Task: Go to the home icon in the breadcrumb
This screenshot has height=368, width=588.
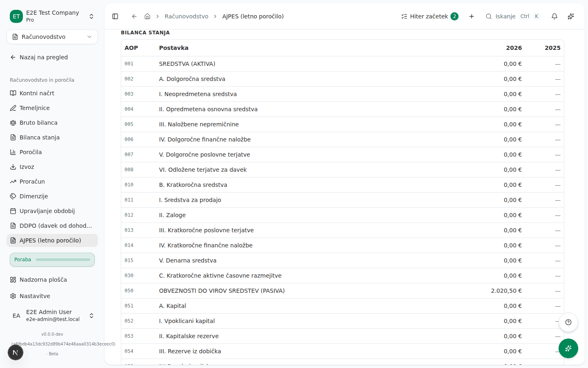Action: tap(147, 16)
